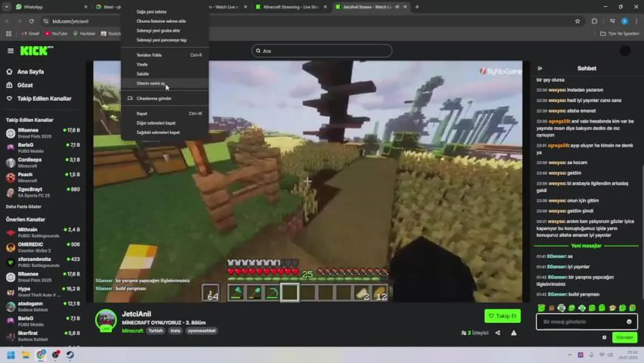Open the Mithrain recommended channel
This screenshot has width=644, height=363.
click(x=43, y=232)
